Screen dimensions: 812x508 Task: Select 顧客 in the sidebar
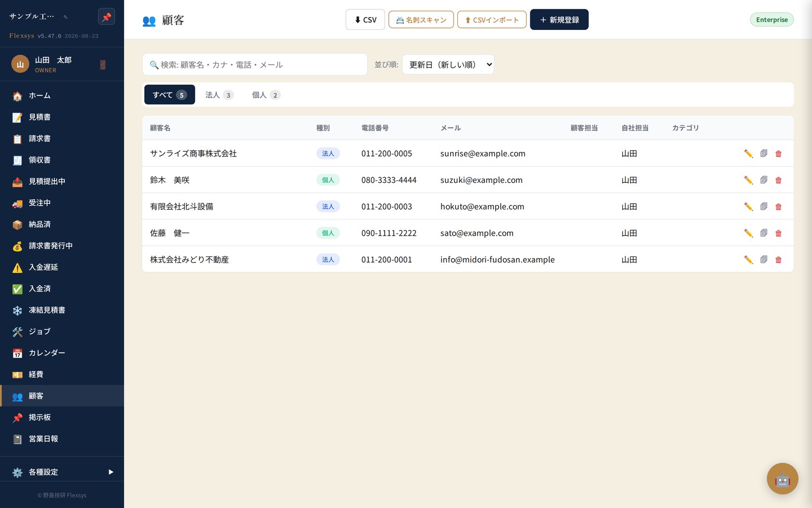tap(62, 396)
